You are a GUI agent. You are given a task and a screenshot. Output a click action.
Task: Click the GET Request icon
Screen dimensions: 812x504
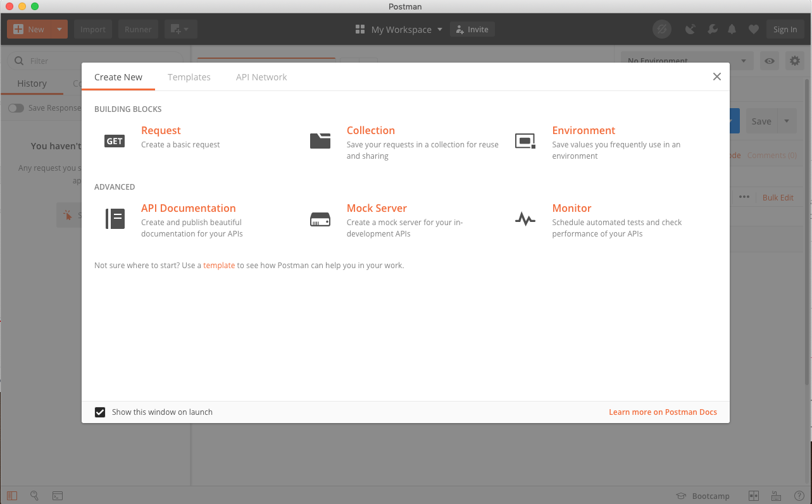[115, 141]
